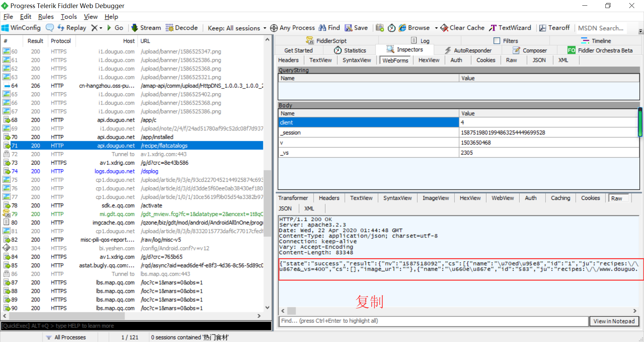Switch to the Statistics tab
The height and width of the screenshot is (342, 644).
pyautogui.click(x=350, y=50)
